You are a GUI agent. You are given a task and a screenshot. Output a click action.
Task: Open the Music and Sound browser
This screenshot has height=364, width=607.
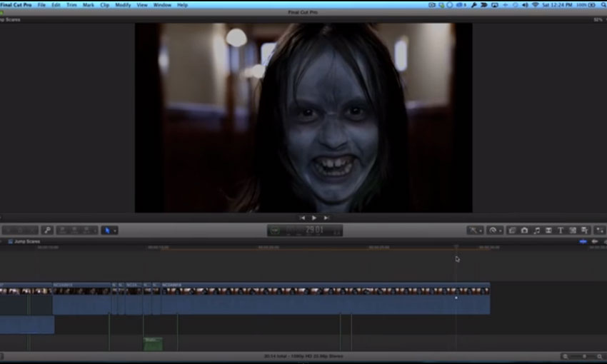click(536, 231)
